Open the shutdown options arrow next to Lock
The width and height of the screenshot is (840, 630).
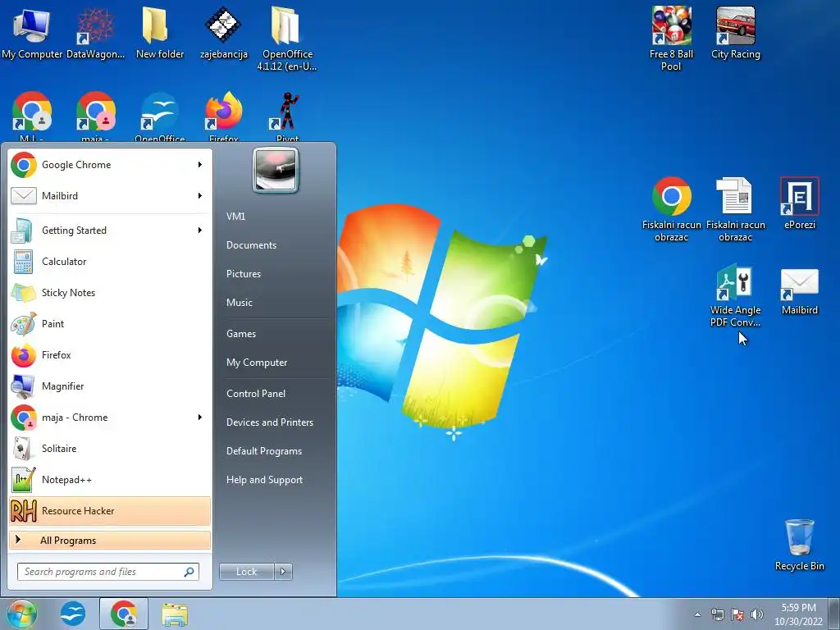point(283,572)
